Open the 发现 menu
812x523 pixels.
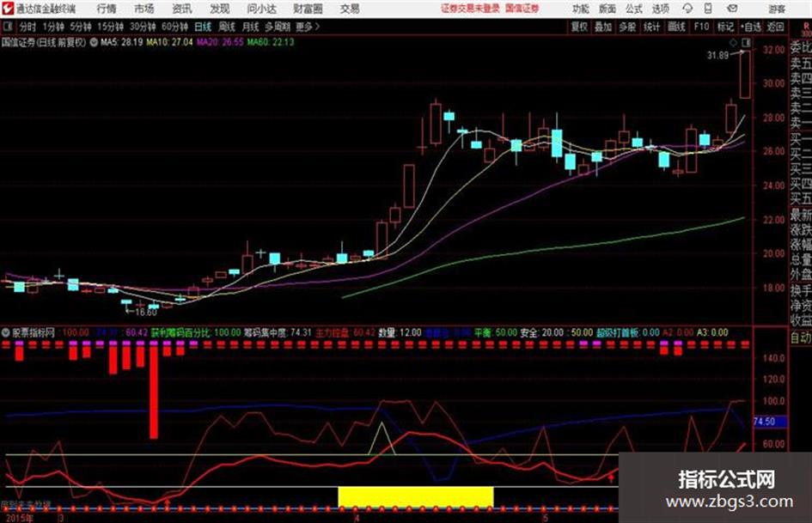[x=220, y=9]
